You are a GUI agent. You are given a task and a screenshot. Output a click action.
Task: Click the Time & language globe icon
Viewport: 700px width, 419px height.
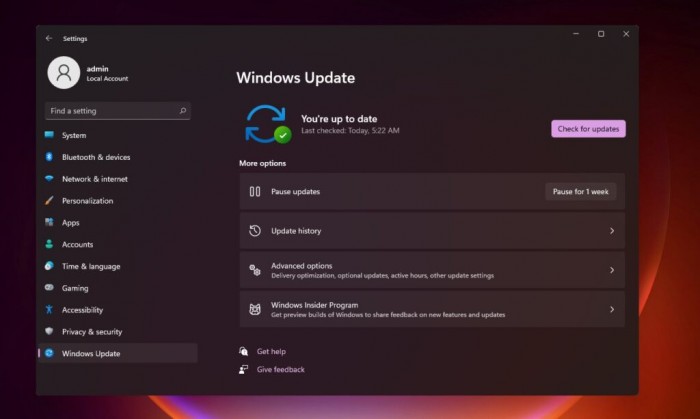49,266
